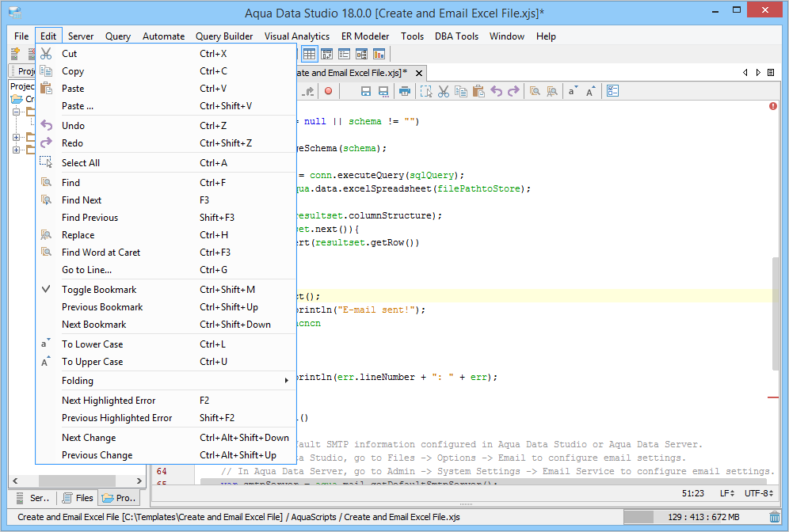This screenshot has width=789, height=532.
Task: Click the scissors cut icon in editor toolbar
Action: (x=444, y=91)
